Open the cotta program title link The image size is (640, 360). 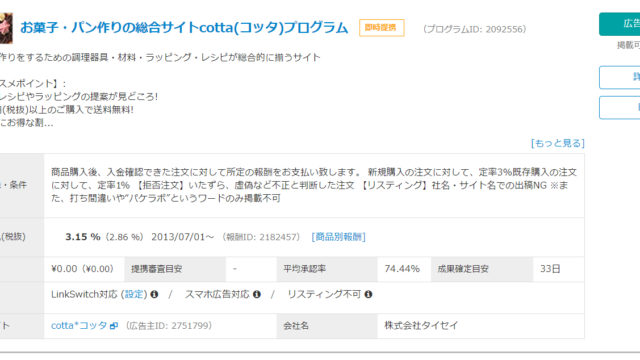pyautogui.click(x=184, y=28)
